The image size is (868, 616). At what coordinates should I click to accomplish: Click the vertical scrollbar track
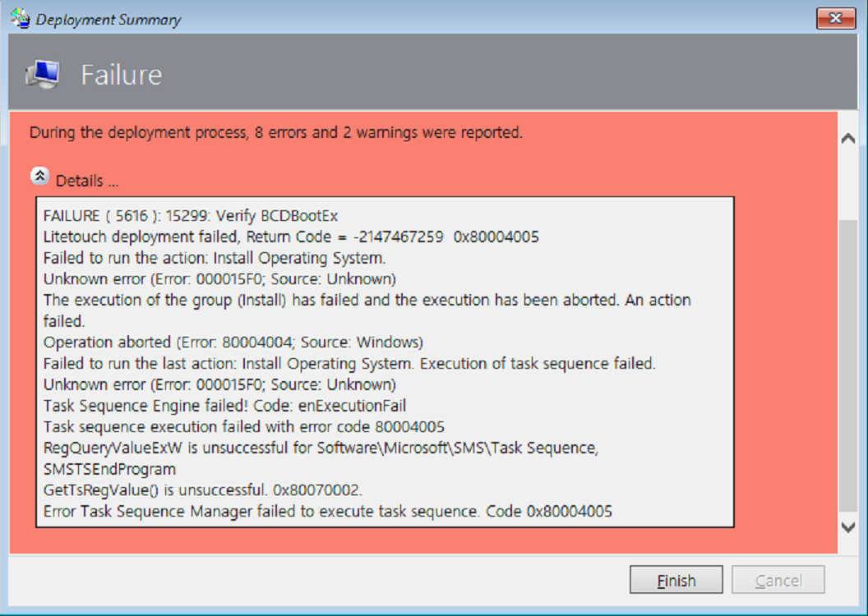[x=848, y=329]
